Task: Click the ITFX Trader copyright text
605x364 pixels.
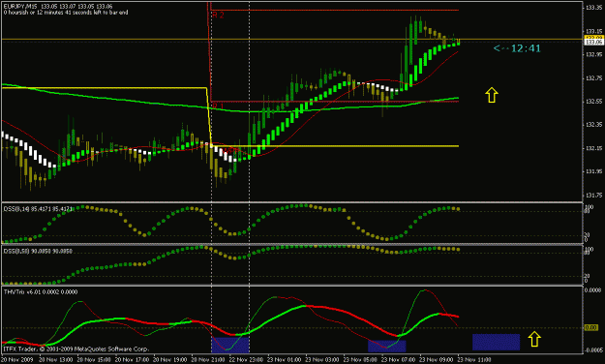Action: click(76, 349)
